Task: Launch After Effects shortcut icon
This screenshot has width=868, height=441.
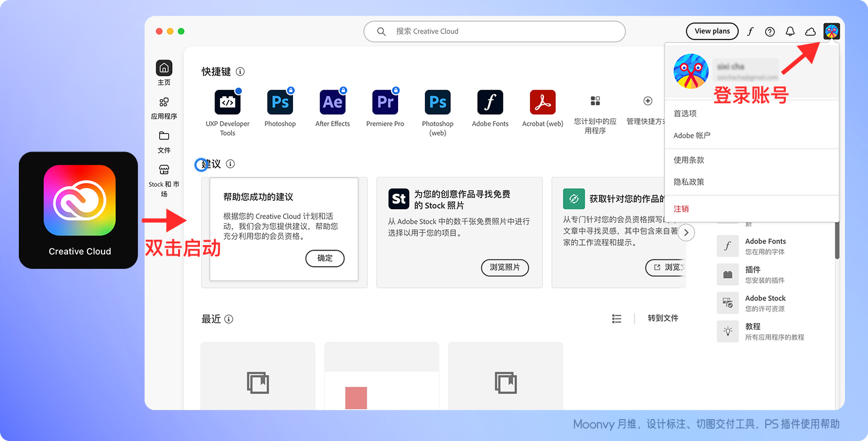Action: pyautogui.click(x=332, y=102)
